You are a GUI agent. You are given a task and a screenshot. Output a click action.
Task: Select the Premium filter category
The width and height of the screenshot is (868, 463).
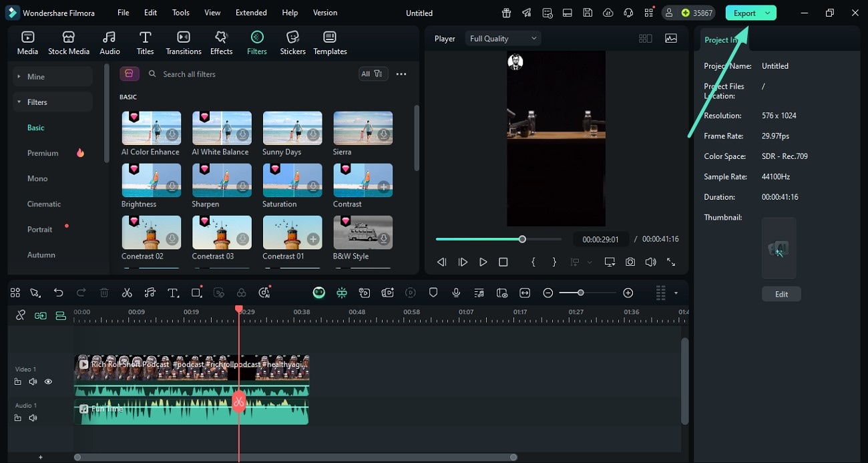[x=43, y=153]
